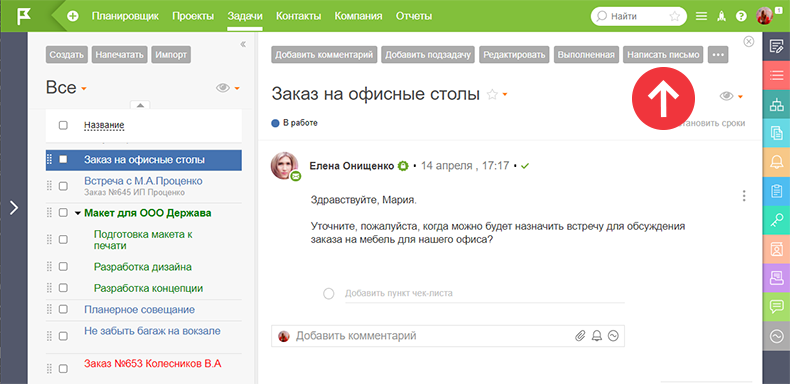Open the contact card icon in right sidebar

click(776, 249)
